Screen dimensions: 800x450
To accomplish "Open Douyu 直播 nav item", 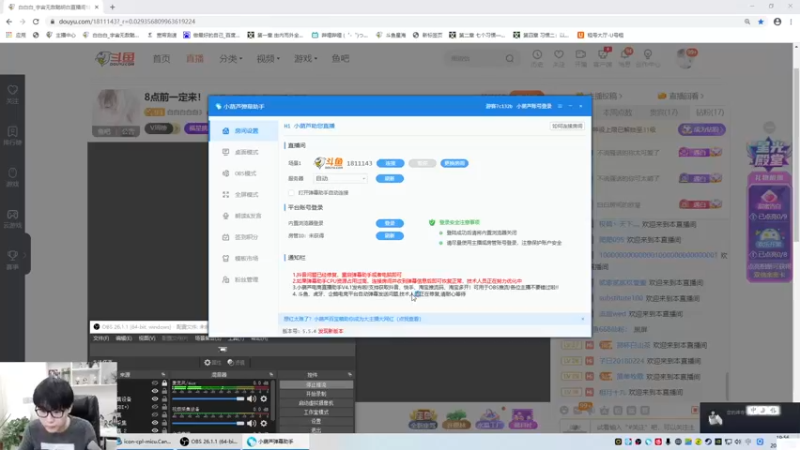I will click(x=195, y=59).
